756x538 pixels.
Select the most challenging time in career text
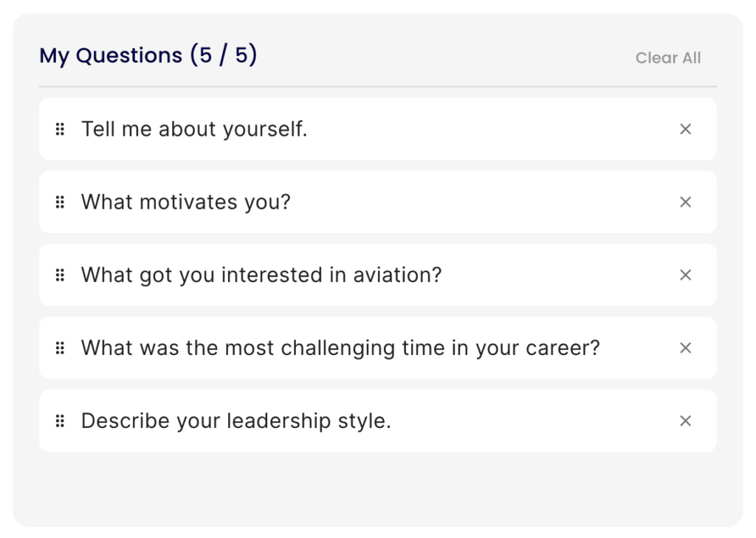[340, 348]
